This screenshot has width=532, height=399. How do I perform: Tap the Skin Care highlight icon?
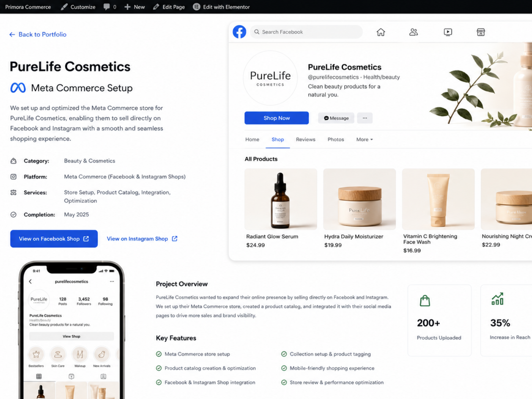pyautogui.click(x=58, y=354)
